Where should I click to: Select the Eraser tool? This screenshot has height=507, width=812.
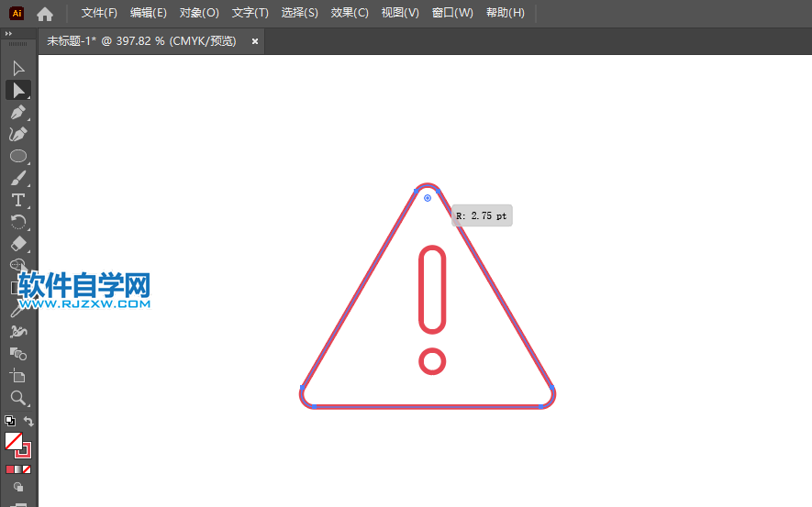[18, 244]
